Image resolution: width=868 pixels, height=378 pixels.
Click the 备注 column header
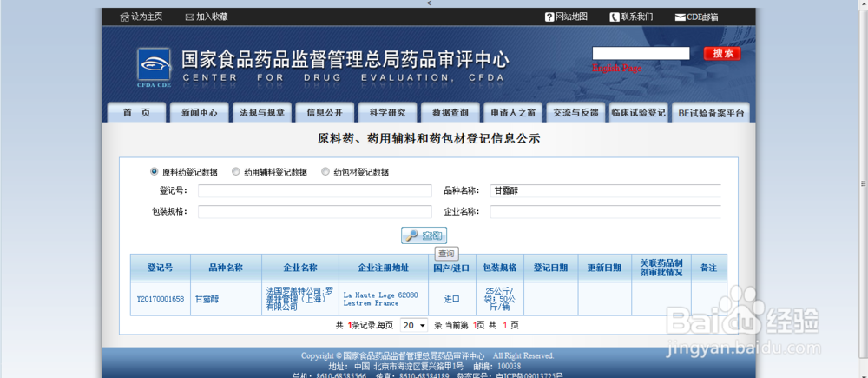[708, 268]
